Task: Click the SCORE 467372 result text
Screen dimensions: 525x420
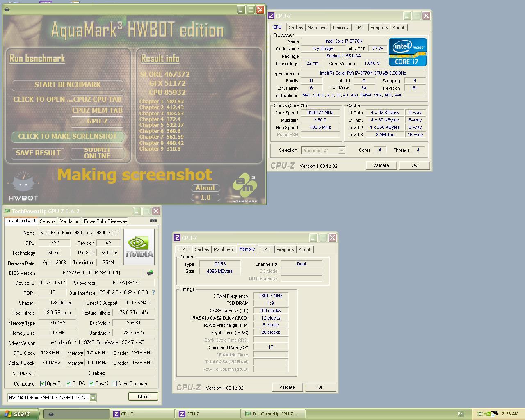Action: tap(165, 74)
